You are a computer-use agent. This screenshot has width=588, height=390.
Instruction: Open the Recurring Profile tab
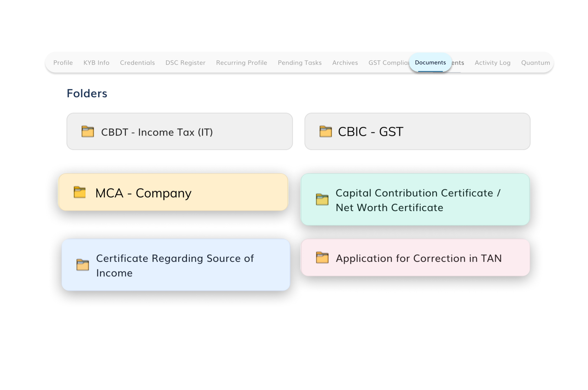point(241,63)
